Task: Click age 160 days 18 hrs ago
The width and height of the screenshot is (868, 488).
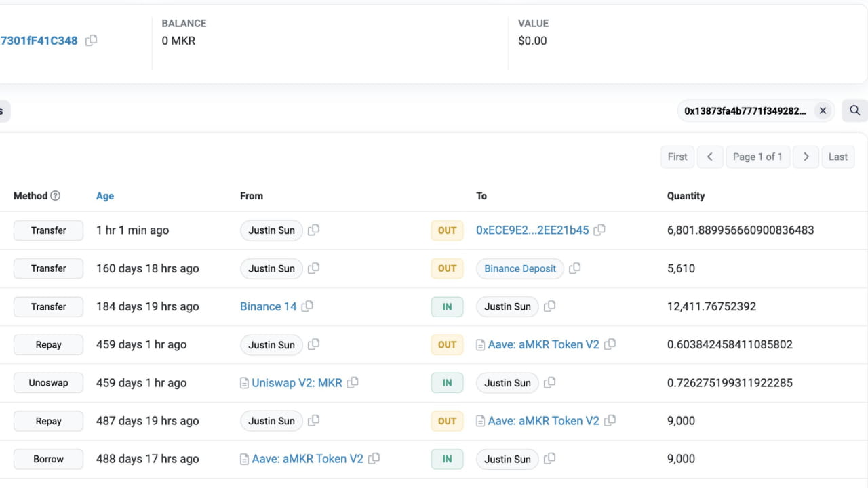Action: click(148, 268)
